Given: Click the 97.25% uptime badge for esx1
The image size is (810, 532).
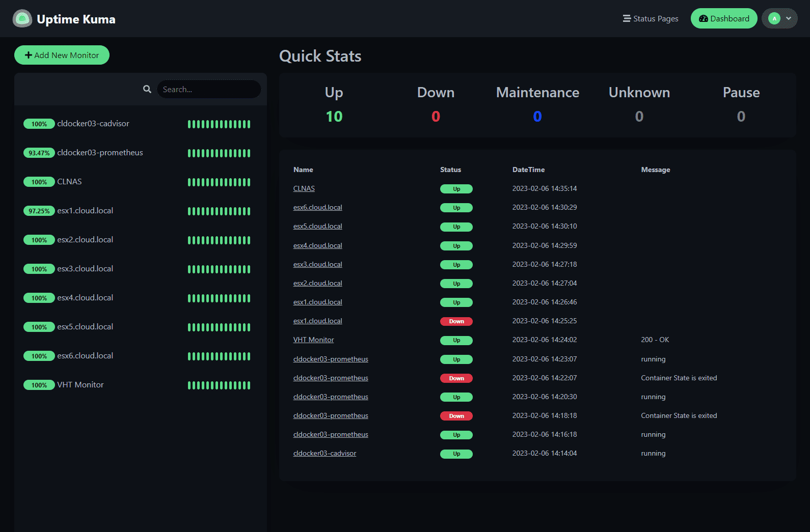Looking at the screenshot, I should coord(39,211).
